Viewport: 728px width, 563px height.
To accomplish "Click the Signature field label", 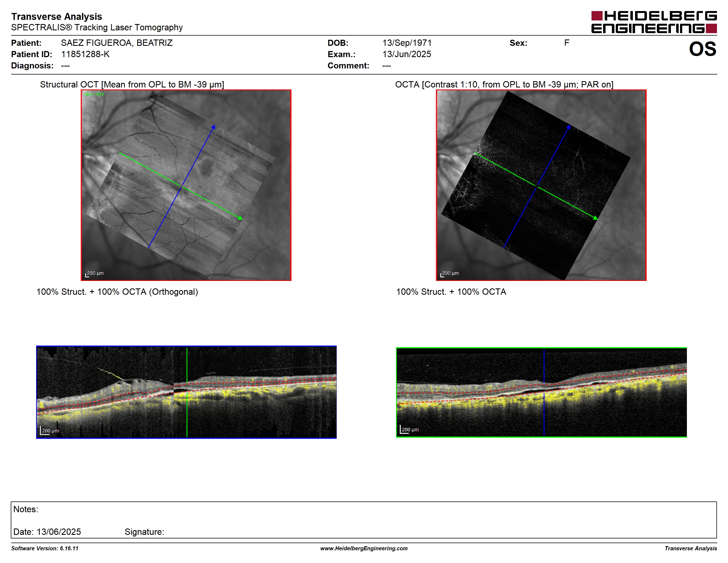I will [144, 532].
